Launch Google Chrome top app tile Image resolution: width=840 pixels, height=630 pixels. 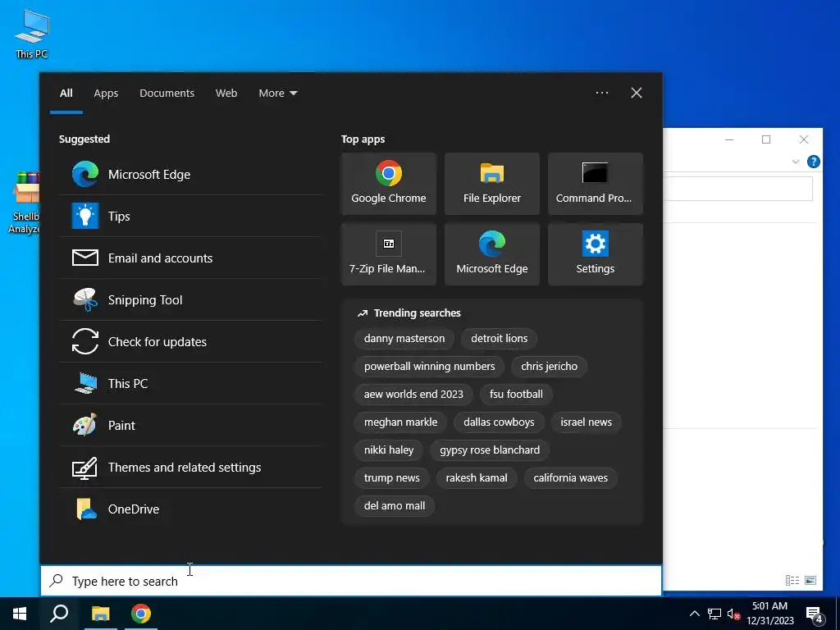click(x=388, y=184)
